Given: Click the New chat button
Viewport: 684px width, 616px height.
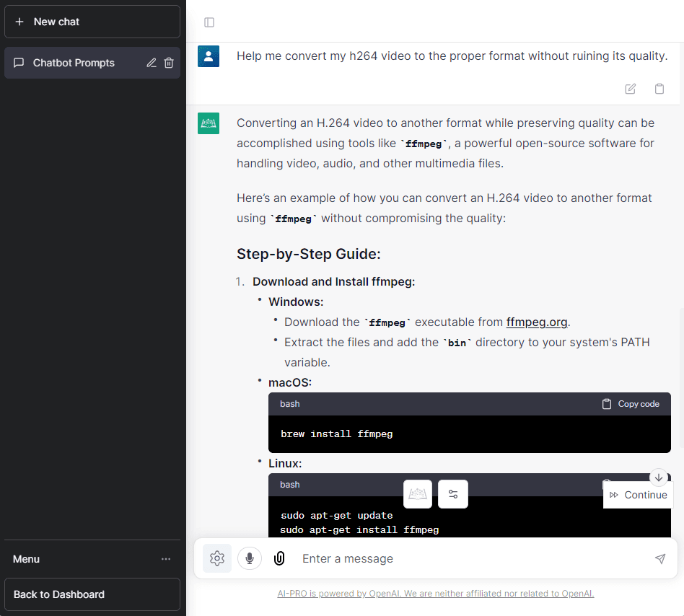Looking at the screenshot, I should pos(92,22).
